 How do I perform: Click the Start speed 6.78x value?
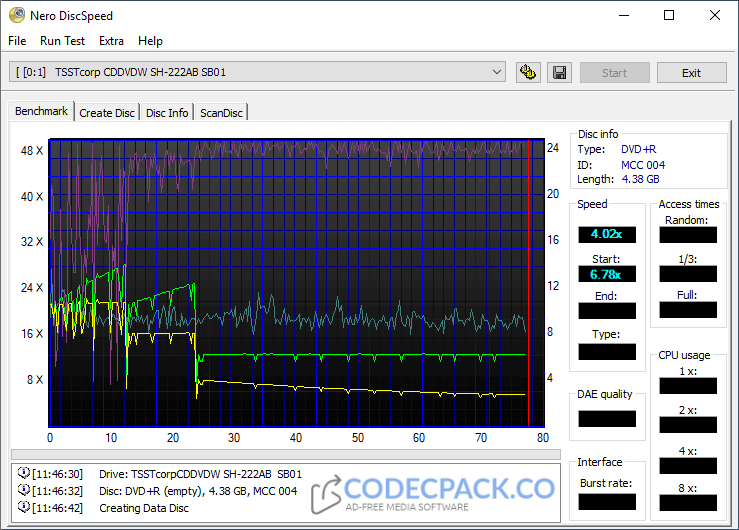pos(607,274)
